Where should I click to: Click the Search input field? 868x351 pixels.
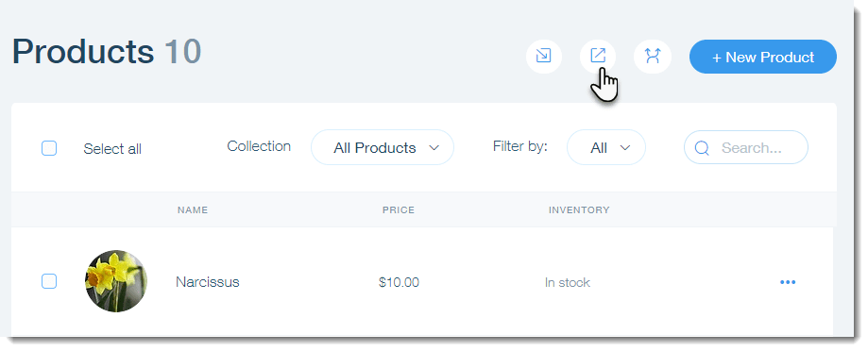(746, 147)
